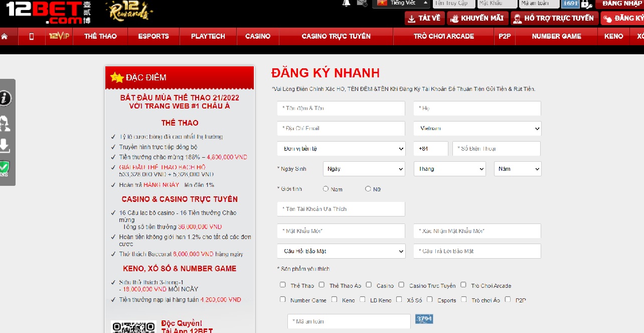Tick the Xổ Số checkbox
The height and width of the screenshot is (333, 644).
pos(399,299)
